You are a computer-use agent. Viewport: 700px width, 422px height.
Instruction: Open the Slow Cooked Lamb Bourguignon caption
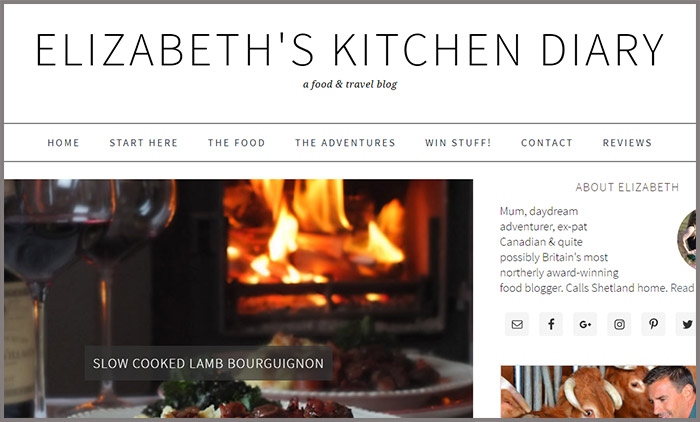[208, 363]
